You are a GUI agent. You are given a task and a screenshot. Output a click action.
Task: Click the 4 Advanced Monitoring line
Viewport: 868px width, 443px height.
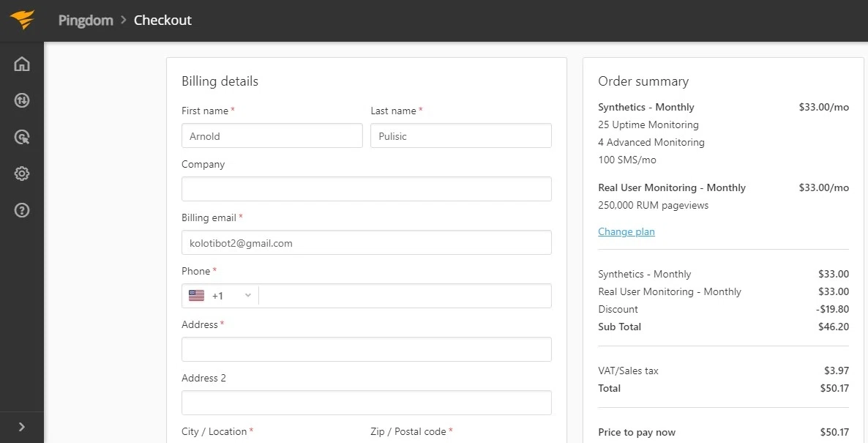[x=651, y=142]
